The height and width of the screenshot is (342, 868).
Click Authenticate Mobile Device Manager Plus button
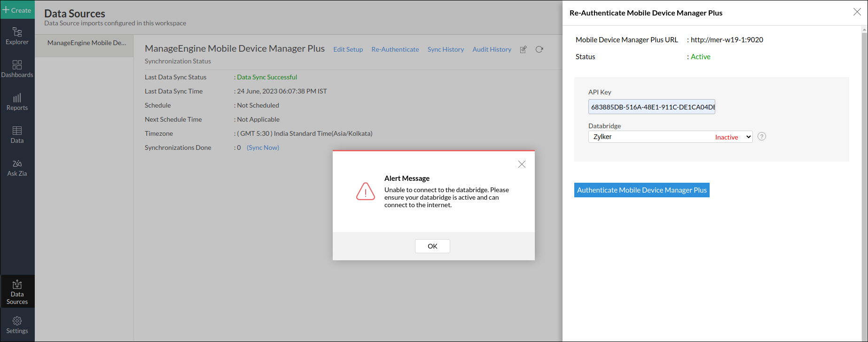[x=641, y=190]
